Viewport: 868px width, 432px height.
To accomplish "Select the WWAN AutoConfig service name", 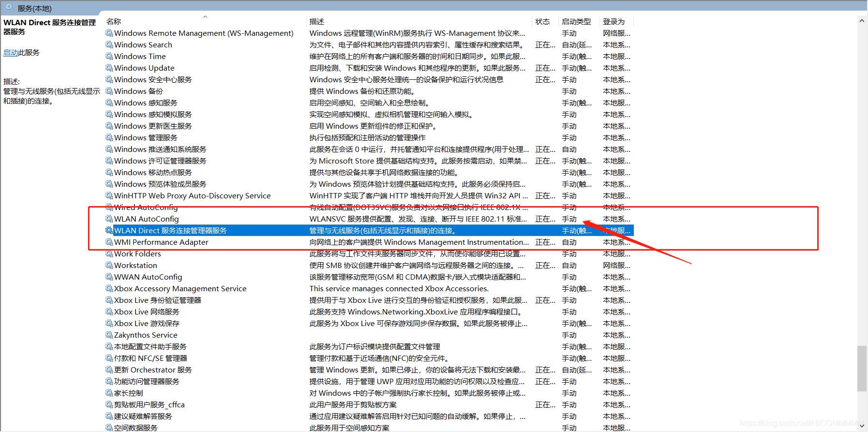I will coord(148,277).
